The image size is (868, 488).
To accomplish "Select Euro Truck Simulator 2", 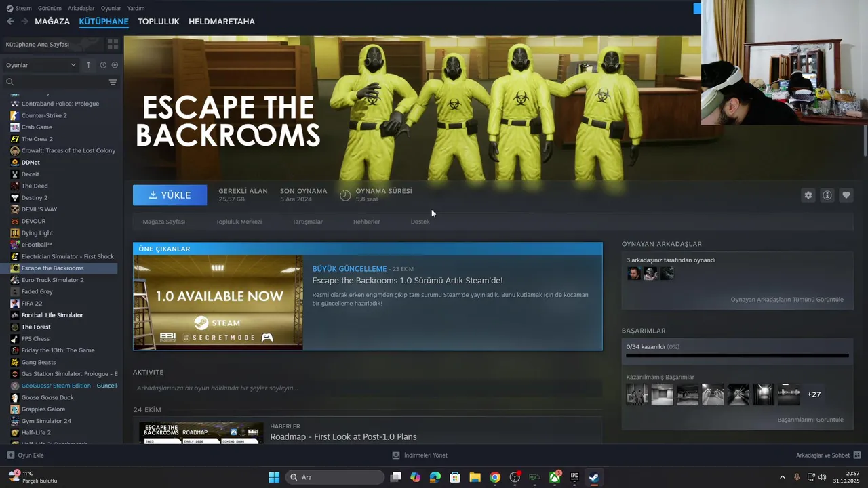I will (x=53, y=280).
